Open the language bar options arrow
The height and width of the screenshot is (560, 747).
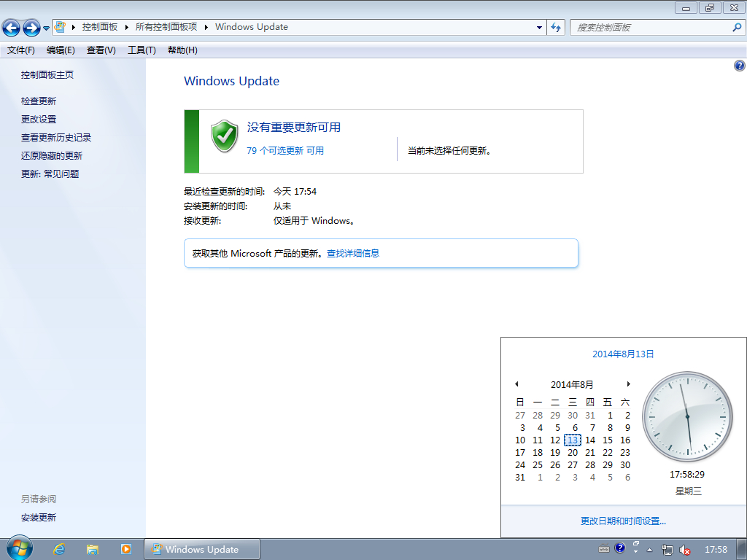click(635, 552)
